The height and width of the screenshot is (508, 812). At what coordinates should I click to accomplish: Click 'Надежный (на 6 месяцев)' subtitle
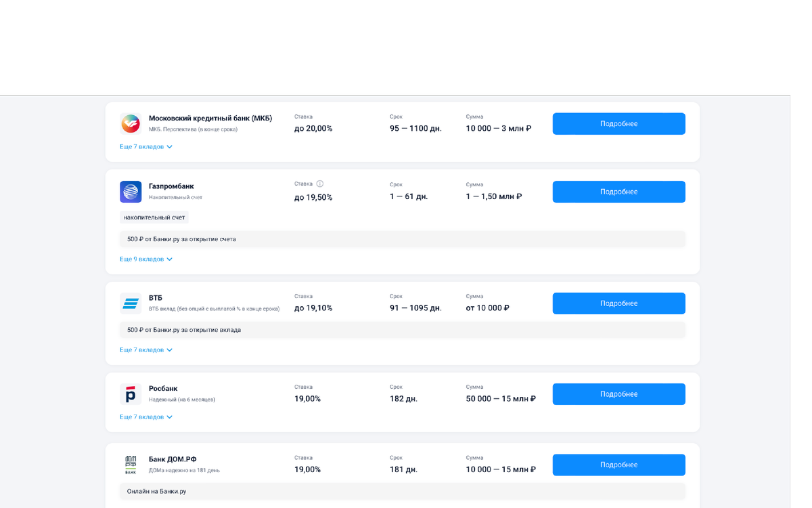pos(182,400)
